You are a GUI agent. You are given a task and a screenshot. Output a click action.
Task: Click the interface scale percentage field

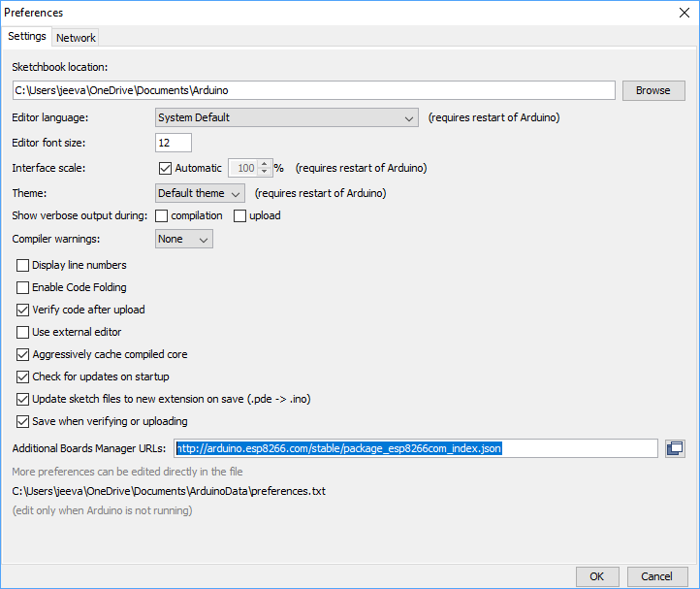point(243,168)
